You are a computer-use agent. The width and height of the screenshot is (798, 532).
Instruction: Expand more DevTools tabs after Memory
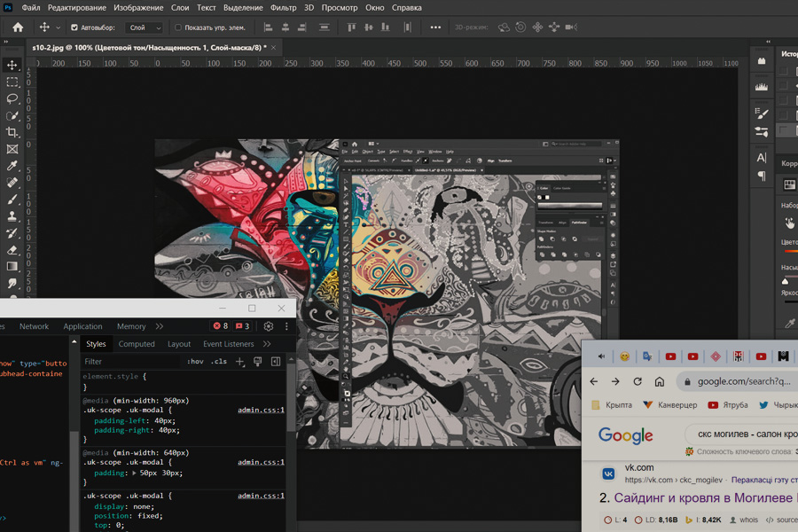pyautogui.click(x=160, y=326)
